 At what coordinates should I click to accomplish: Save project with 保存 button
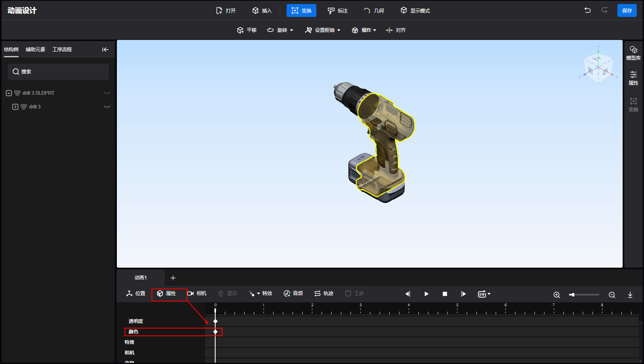coord(627,10)
